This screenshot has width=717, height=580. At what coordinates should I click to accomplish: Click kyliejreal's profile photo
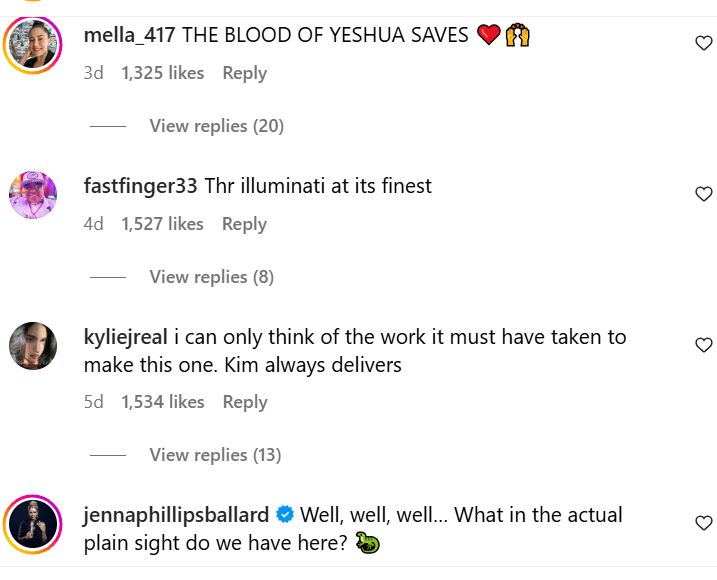pos(33,346)
